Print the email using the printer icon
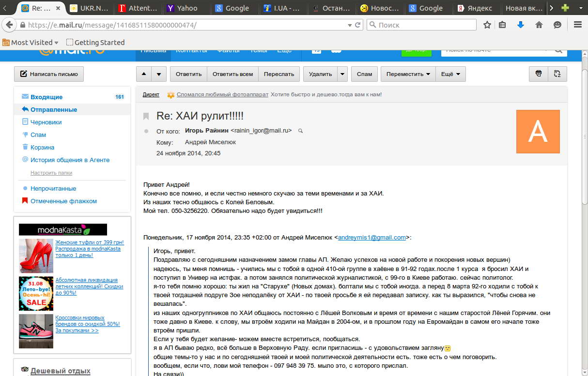The height and width of the screenshot is (376, 588). point(538,74)
